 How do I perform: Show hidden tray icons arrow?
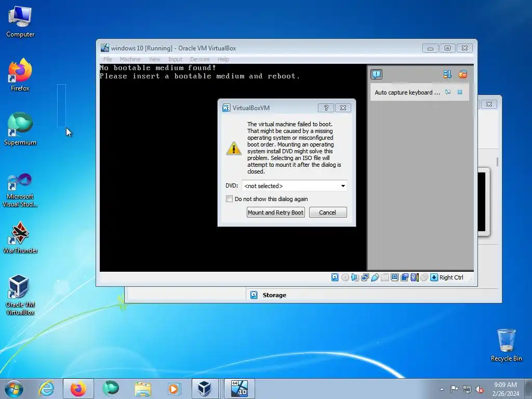click(x=442, y=389)
